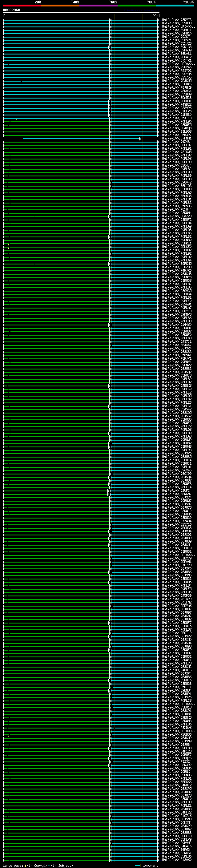Click the =100char. scale legend text
Image resolution: width=197 pixels, height=868 pixels.
point(150,865)
